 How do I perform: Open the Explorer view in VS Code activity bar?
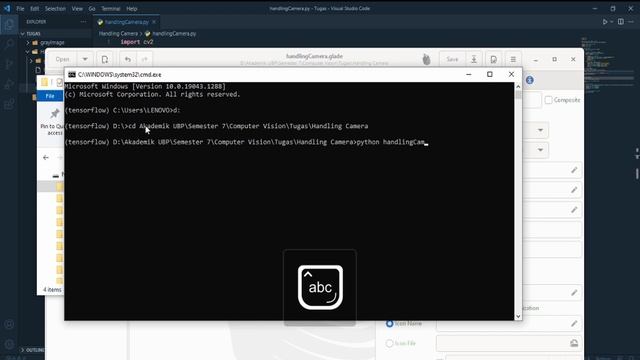click(x=9, y=25)
